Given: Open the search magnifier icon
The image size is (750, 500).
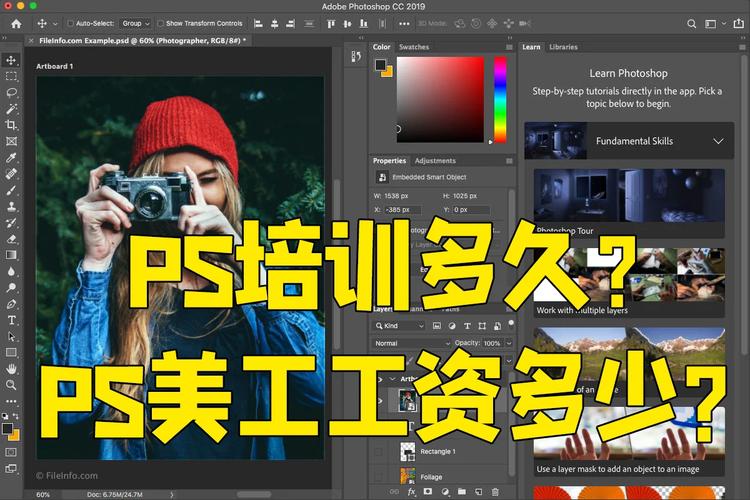Looking at the screenshot, I should point(692,23).
